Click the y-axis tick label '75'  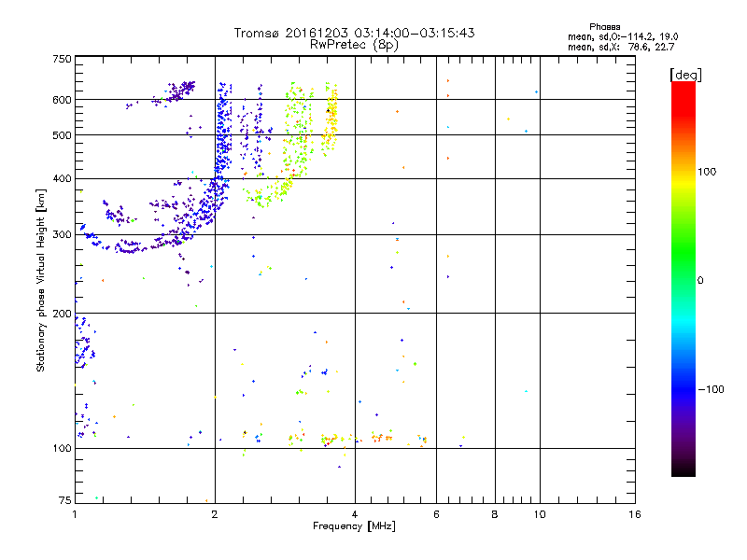(65, 500)
